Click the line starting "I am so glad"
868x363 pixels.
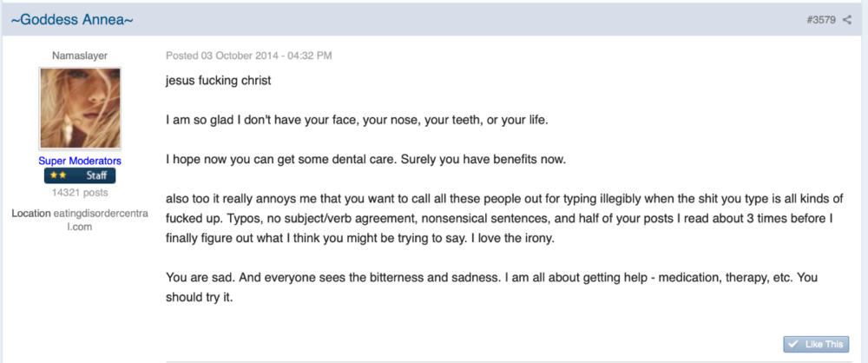[357, 120]
